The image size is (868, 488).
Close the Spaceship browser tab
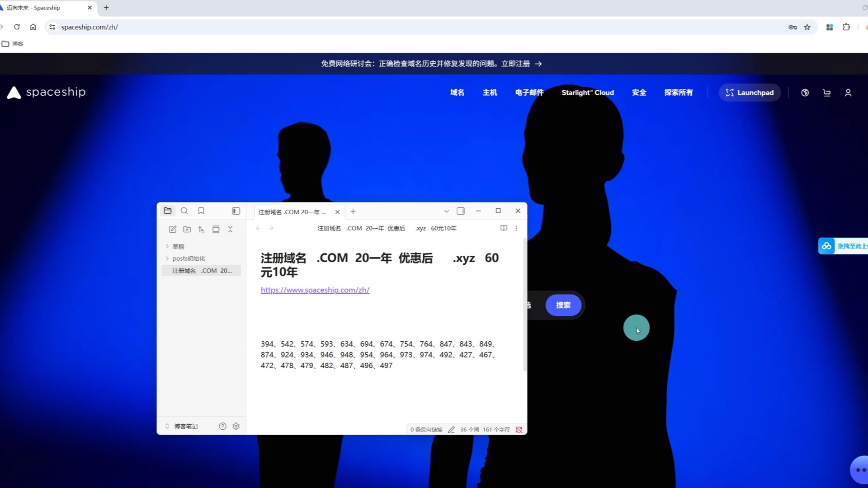(90, 8)
